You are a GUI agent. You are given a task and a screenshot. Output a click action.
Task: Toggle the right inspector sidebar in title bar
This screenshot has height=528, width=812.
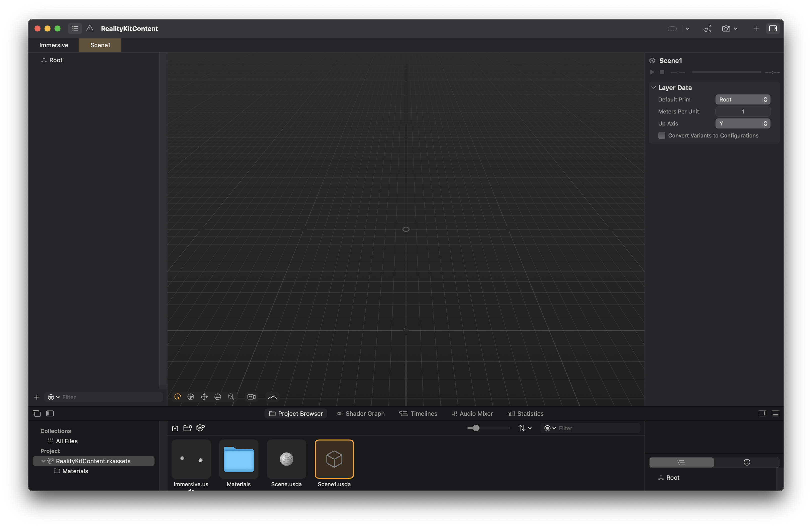coord(773,28)
